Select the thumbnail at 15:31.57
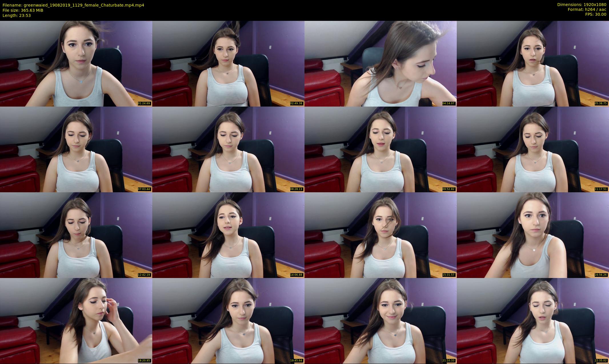This screenshot has height=364, width=609. [x=380, y=235]
